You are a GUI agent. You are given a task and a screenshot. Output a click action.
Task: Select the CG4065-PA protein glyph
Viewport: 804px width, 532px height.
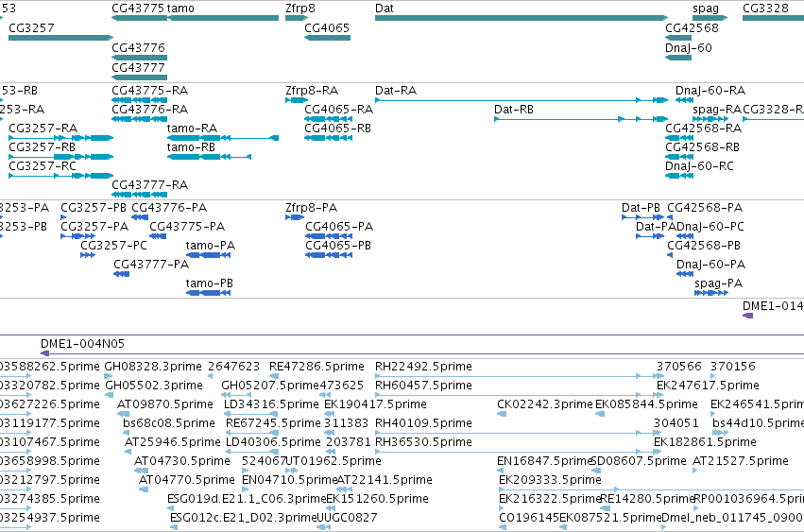329,236
